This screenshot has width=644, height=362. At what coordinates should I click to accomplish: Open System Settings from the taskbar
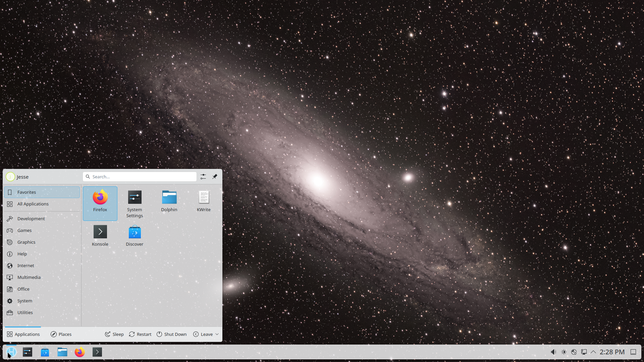(28, 352)
